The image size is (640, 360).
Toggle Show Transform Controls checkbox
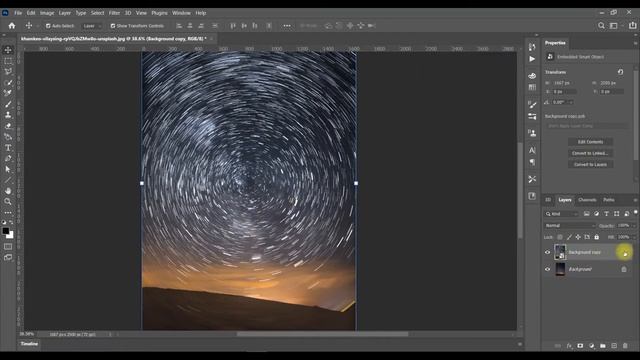pos(113,26)
